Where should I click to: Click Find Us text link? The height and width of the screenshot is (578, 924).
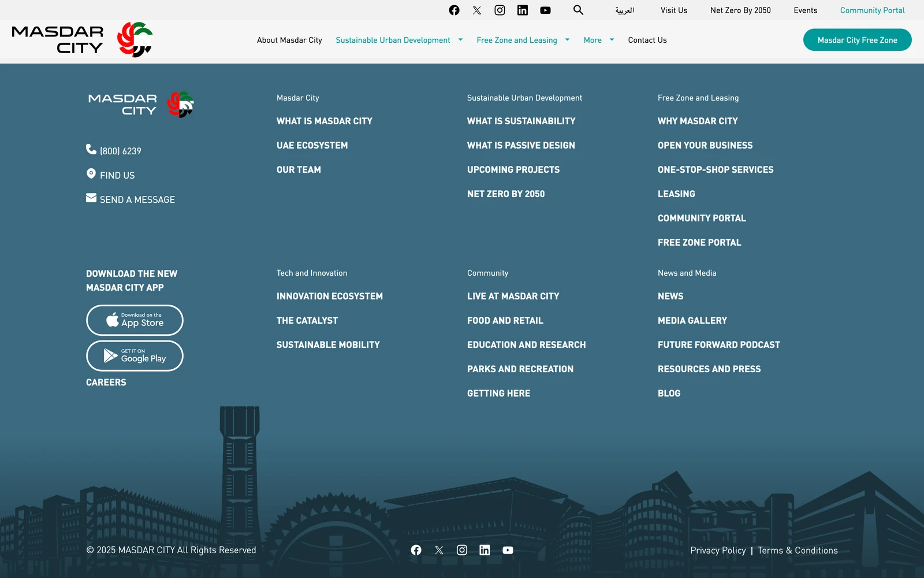[117, 175]
